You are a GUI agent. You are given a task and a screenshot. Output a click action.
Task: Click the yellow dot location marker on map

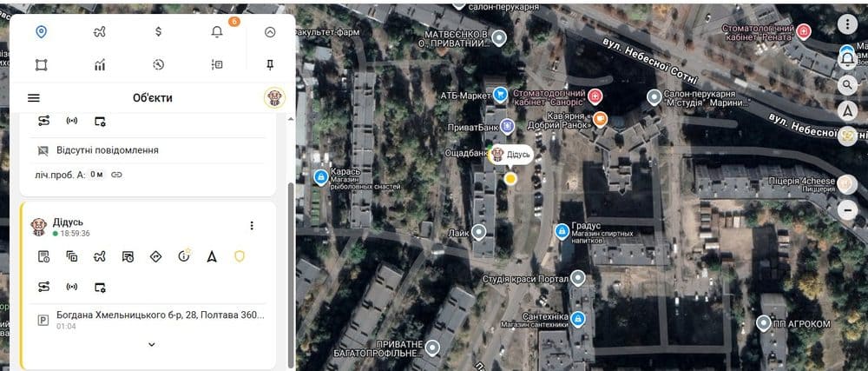[x=511, y=178]
